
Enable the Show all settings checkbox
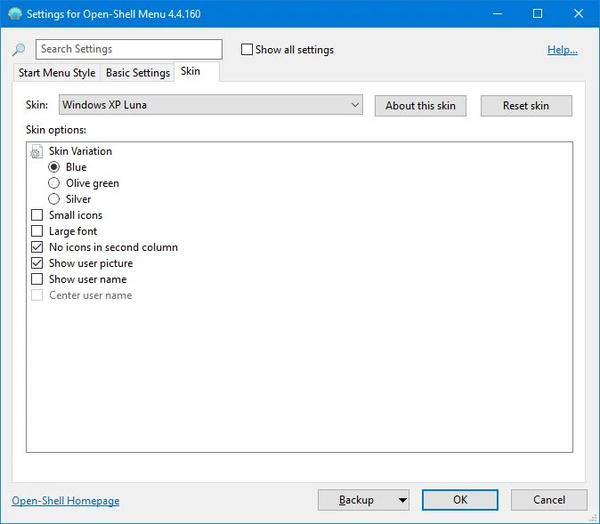click(247, 49)
